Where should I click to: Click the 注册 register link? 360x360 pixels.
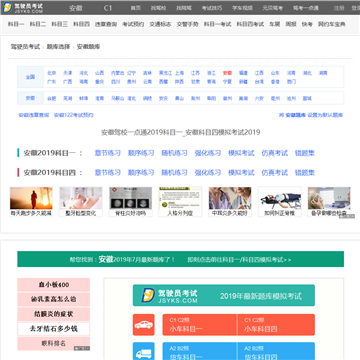(339, 8)
